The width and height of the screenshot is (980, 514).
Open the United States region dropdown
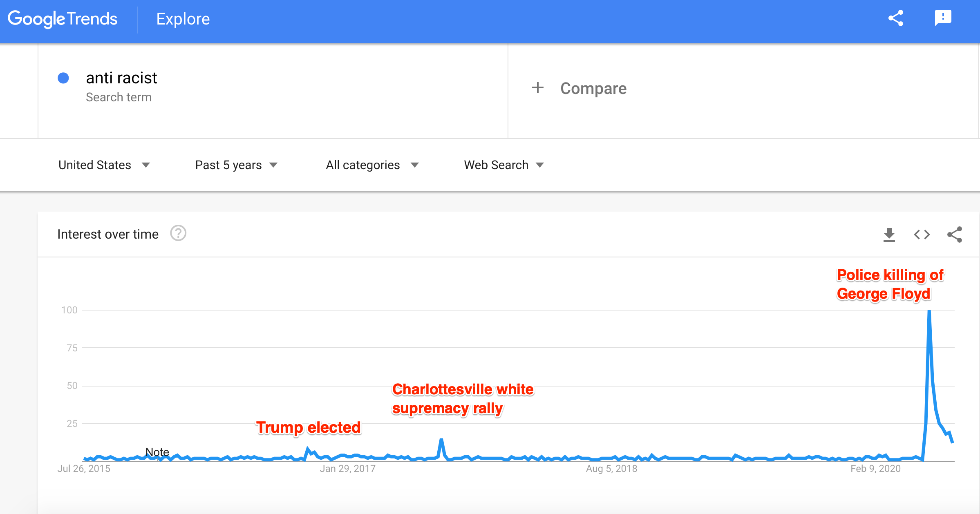point(104,165)
